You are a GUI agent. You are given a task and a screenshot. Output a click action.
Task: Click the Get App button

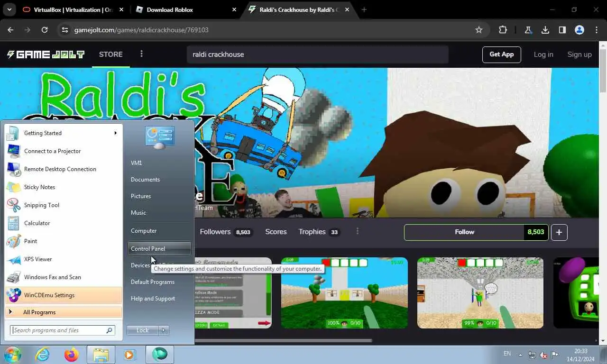[x=502, y=55]
